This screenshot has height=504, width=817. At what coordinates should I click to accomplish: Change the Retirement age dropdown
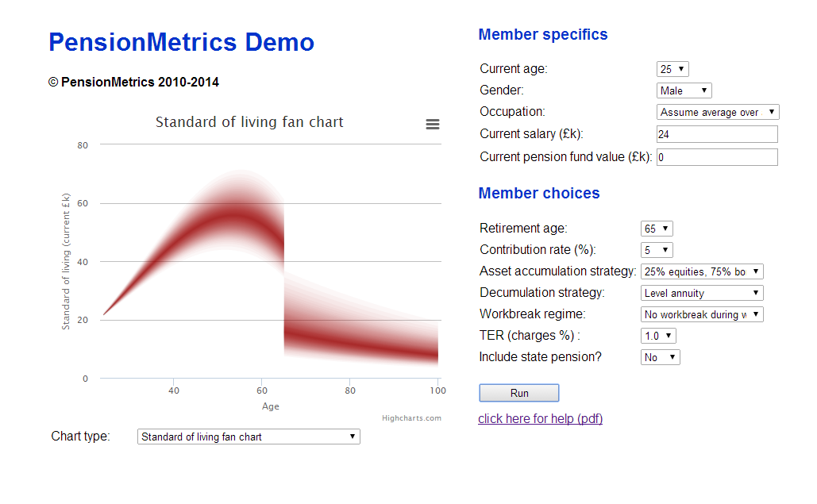657,229
